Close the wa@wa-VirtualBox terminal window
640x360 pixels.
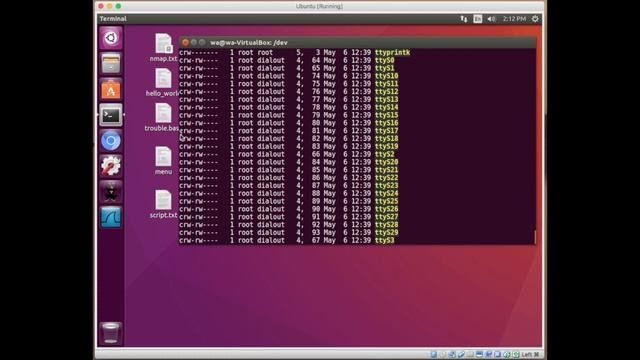coord(185,42)
